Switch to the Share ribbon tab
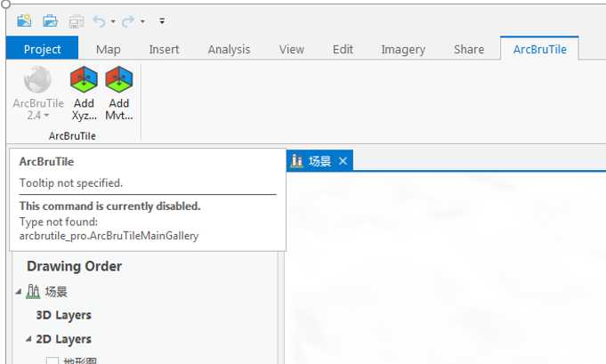 (x=469, y=49)
